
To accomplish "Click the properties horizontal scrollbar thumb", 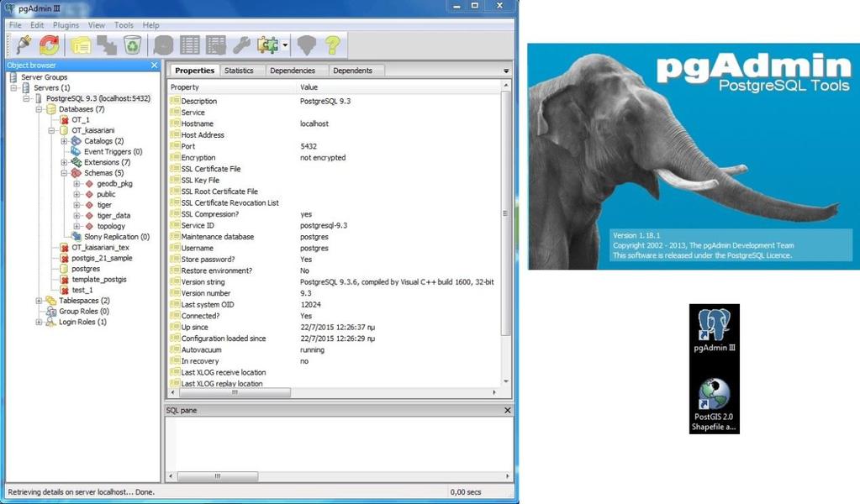I will click(235, 393).
